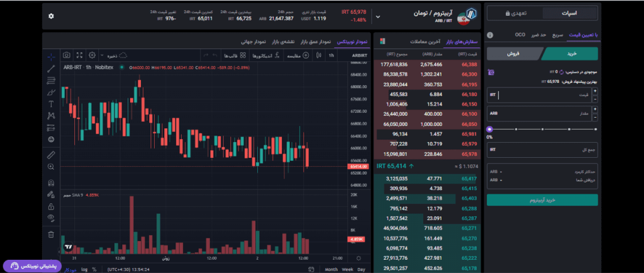
Task: Open the emoji icons tool
Action: [x=51, y=140]
